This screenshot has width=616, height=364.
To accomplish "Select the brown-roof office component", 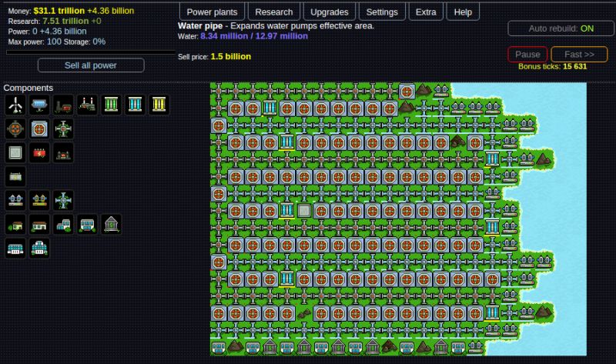I will (39, 225).
